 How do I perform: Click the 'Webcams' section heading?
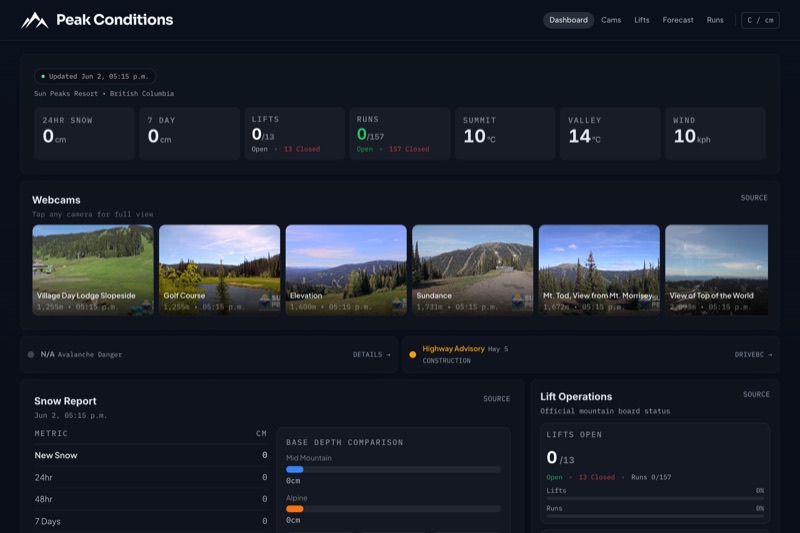coord(56,200)
